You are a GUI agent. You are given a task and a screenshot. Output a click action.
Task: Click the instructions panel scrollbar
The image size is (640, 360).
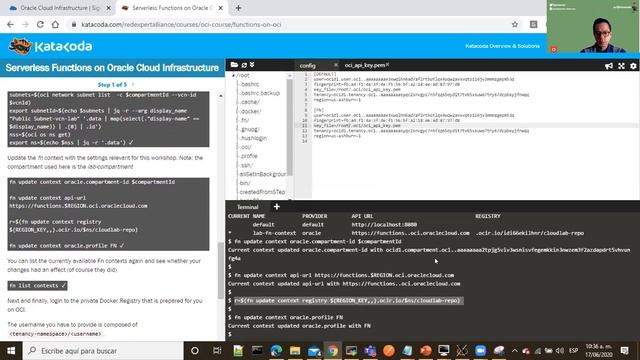220,271
